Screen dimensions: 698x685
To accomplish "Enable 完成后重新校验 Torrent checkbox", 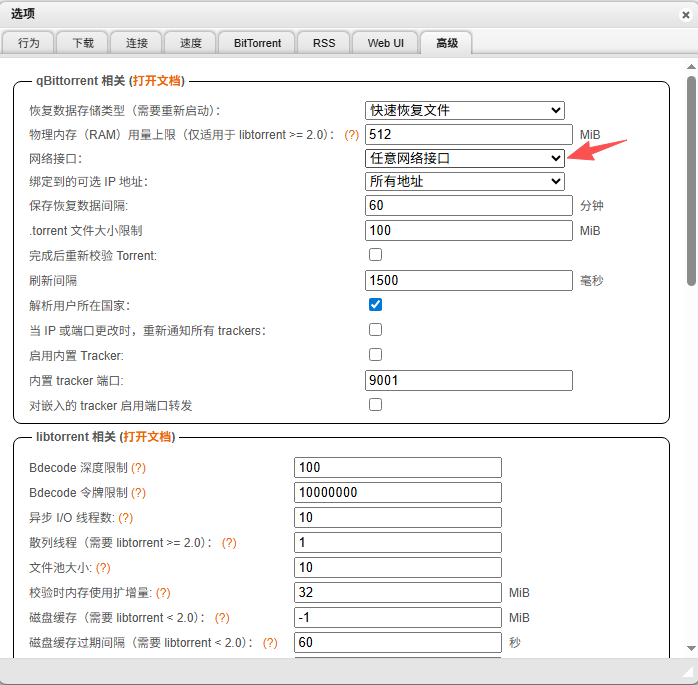I will (376, 255).
